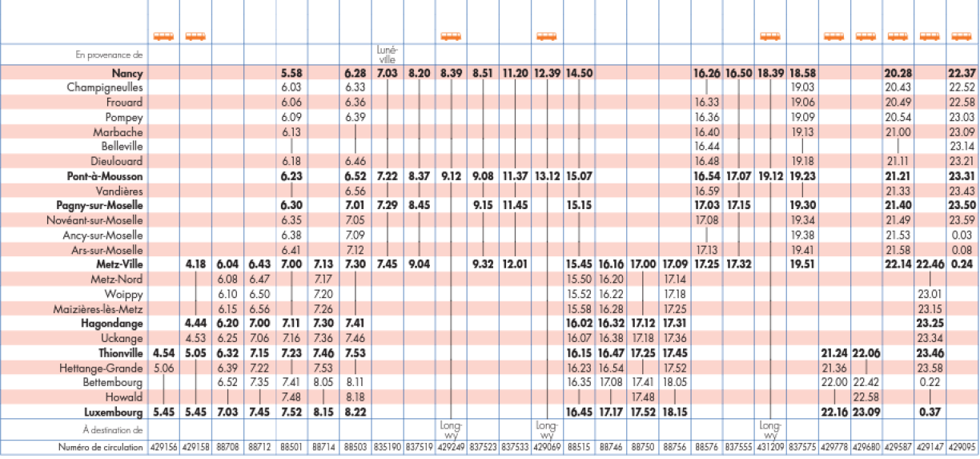This screenshot has width=980, height=459.
Task: Click the Nancy station name
Action: pyautogui.click(x=127, y=73)
